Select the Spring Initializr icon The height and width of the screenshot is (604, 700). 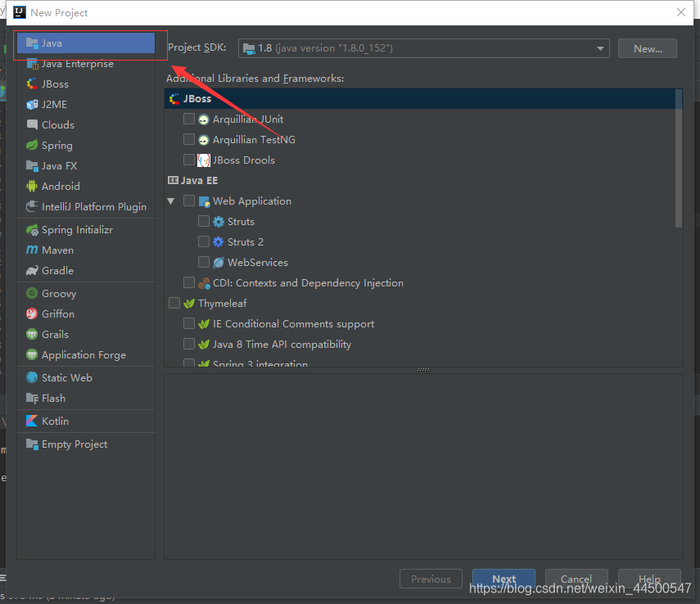32,230
